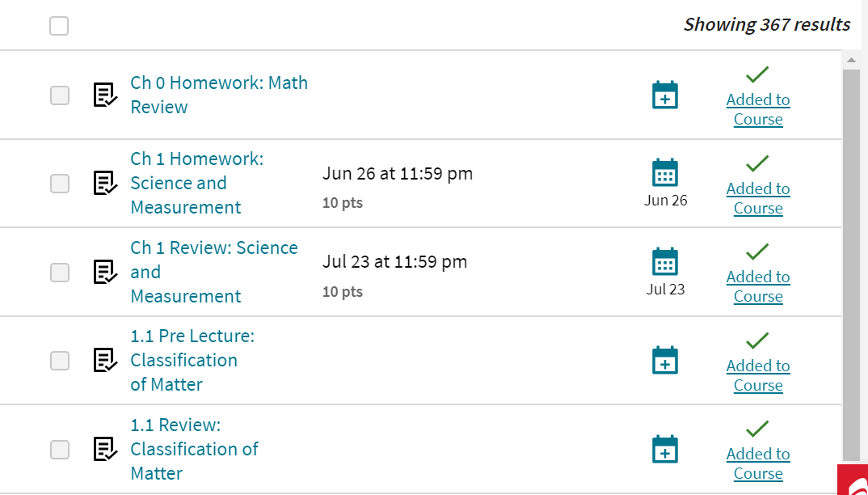Open Ch 1 Homework: Science and Measurement
This screenshot has width=868, height=495.
[x=196, y=183]
